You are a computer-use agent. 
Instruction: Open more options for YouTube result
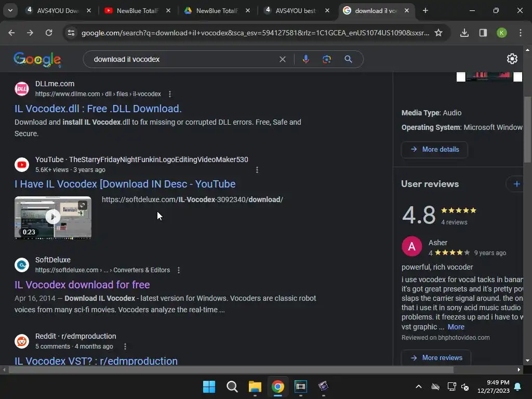coord(257,170)
